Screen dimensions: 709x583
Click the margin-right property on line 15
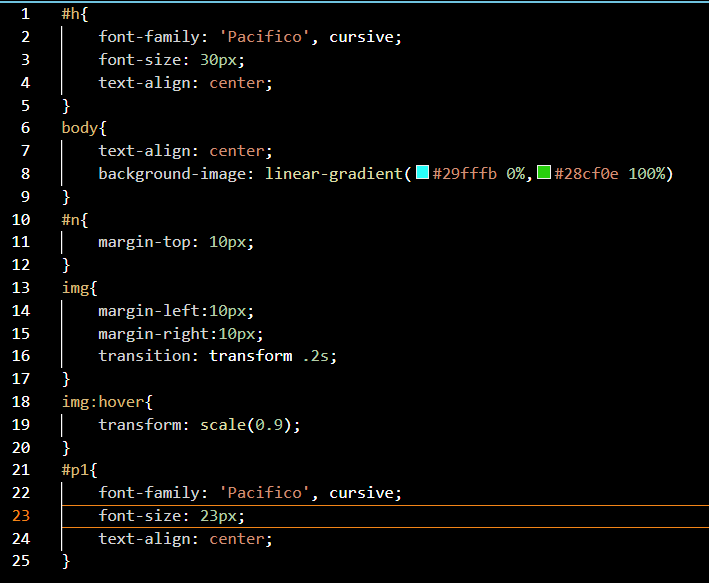pos(154,334)
